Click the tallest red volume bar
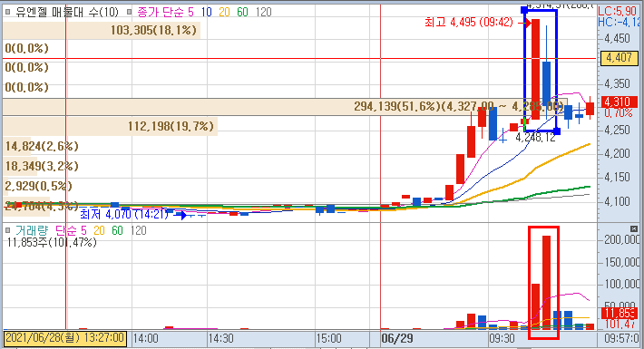644x349 pixels. [546, 283]
